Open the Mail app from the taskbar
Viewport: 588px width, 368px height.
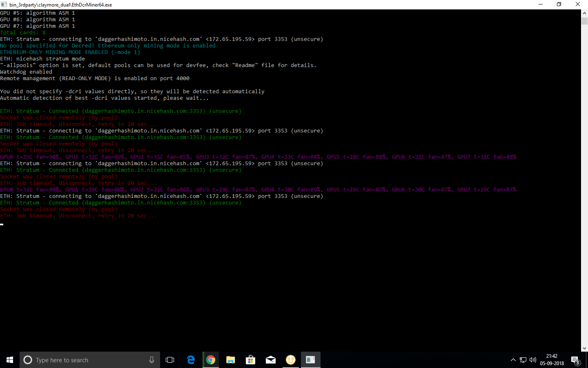point(270,360)
